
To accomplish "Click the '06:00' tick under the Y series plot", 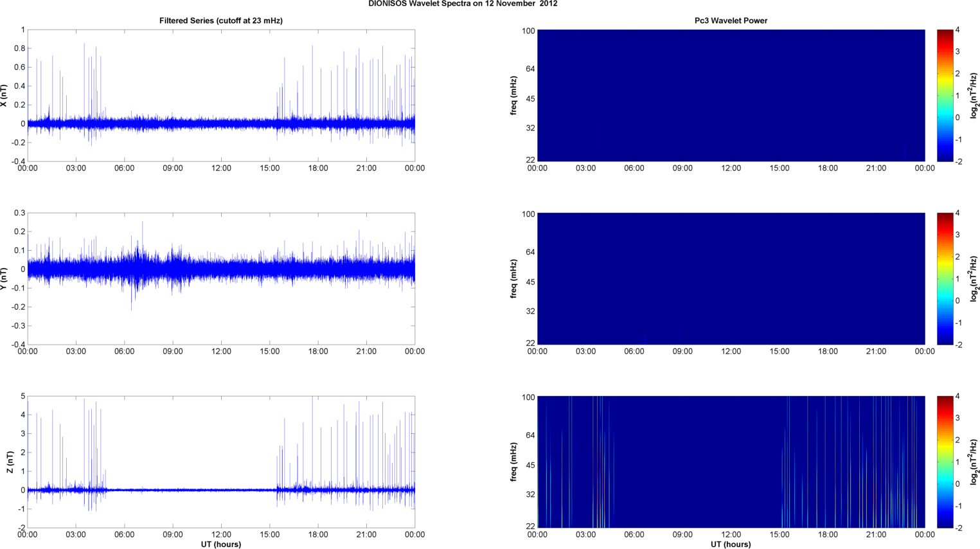I will tap(124, 352).
